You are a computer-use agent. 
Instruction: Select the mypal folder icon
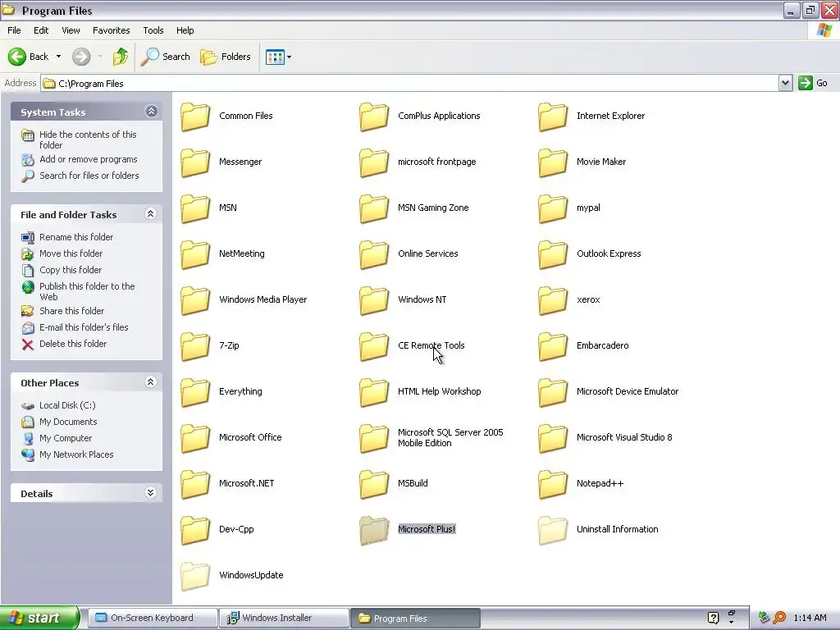553,208
